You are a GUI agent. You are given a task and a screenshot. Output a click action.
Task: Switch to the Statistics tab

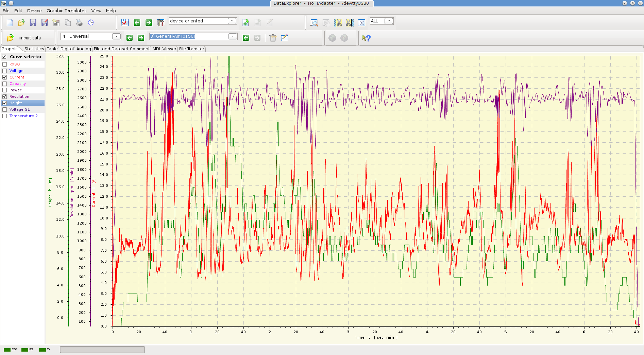pyautogui.click(x=34, y=49)
